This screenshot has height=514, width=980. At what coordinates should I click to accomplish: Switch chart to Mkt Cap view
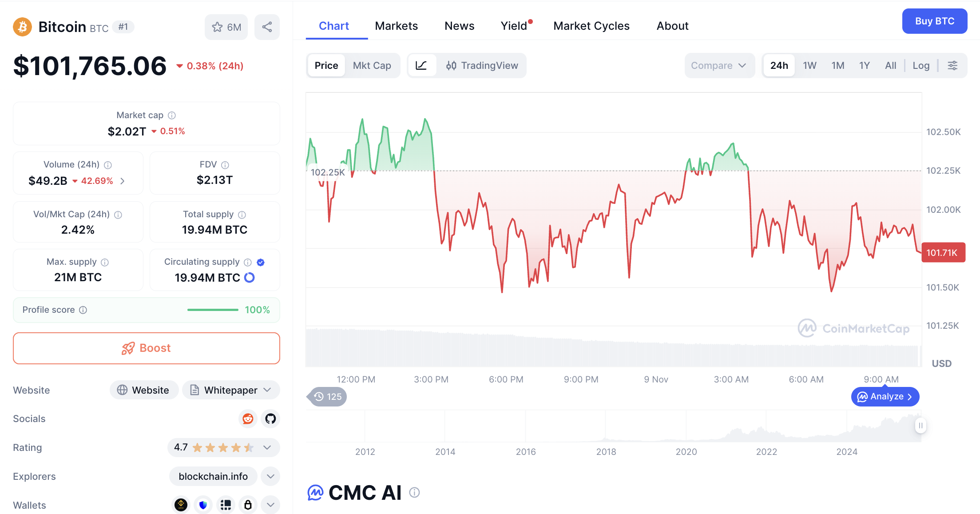click(372, 66)
